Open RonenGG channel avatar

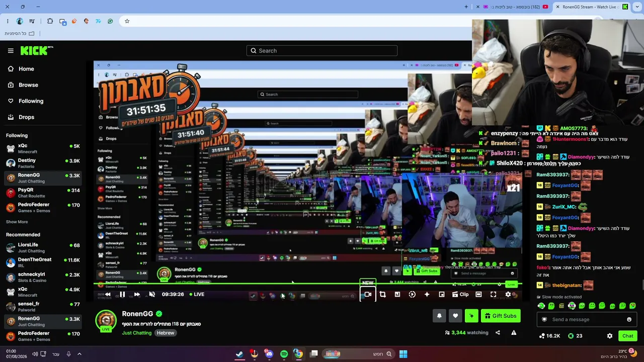[106, 321]
